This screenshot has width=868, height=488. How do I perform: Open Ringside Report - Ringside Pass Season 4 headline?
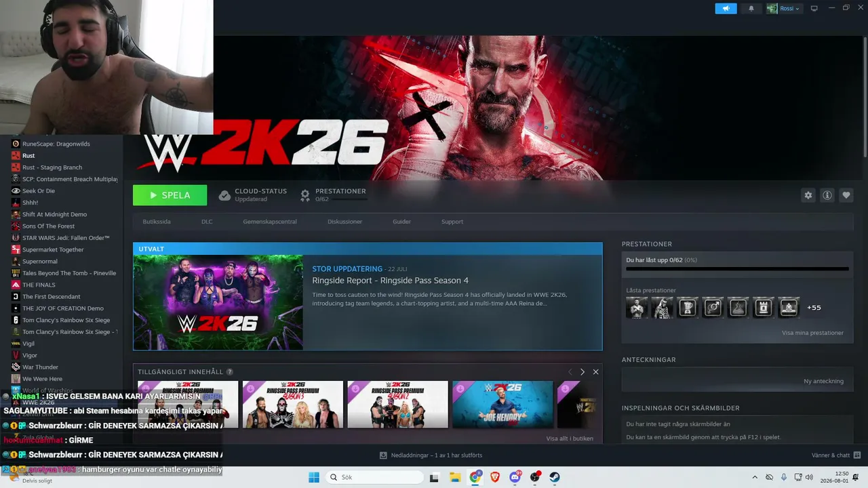pos(390,281)
